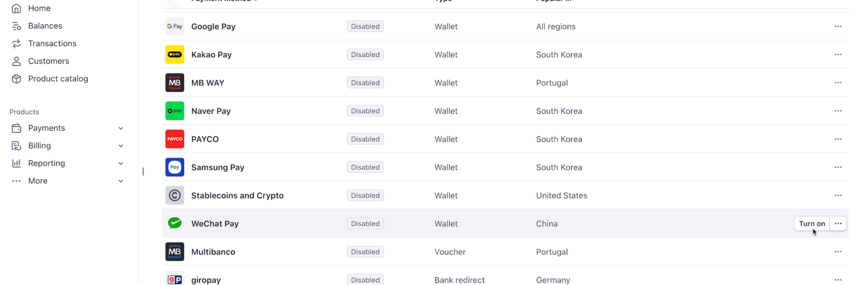Select the Customers icon in the sidebar
This screenshot has height=285, width=868.
(16, 61)
